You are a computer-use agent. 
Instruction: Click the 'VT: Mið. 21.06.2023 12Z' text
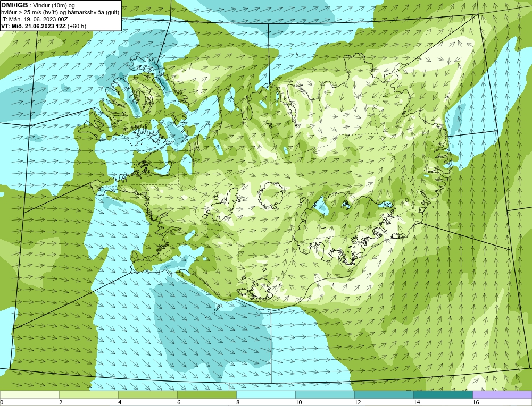coord(34,26)
